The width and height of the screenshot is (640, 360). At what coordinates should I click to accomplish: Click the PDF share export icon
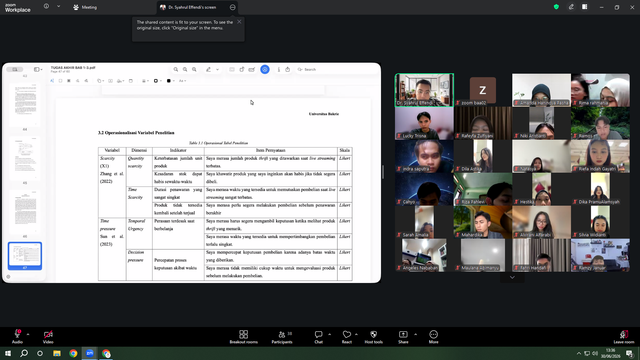pos(288,69)
